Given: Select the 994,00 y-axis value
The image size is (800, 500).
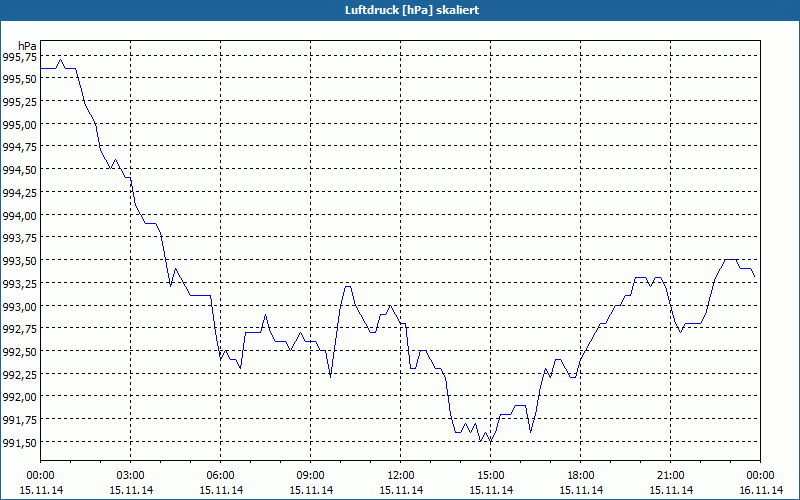Looking at the screenshot, I should point(19,215).
